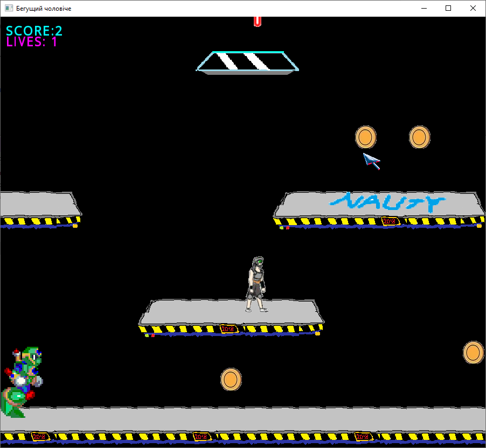The image size is (486, 448).
Task: Maximize the game window
Action: click(x=448, y=9)
